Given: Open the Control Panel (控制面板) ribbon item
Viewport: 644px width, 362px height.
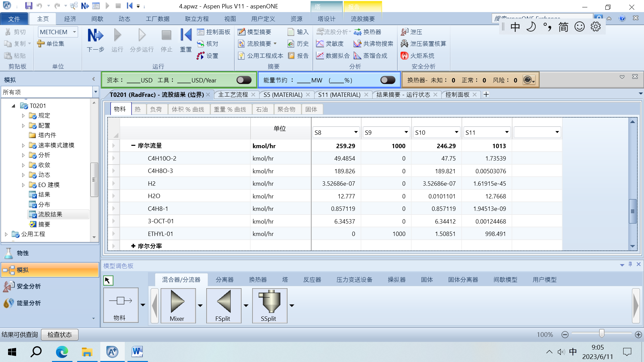Looking at the screenshot, I should 214,32.
